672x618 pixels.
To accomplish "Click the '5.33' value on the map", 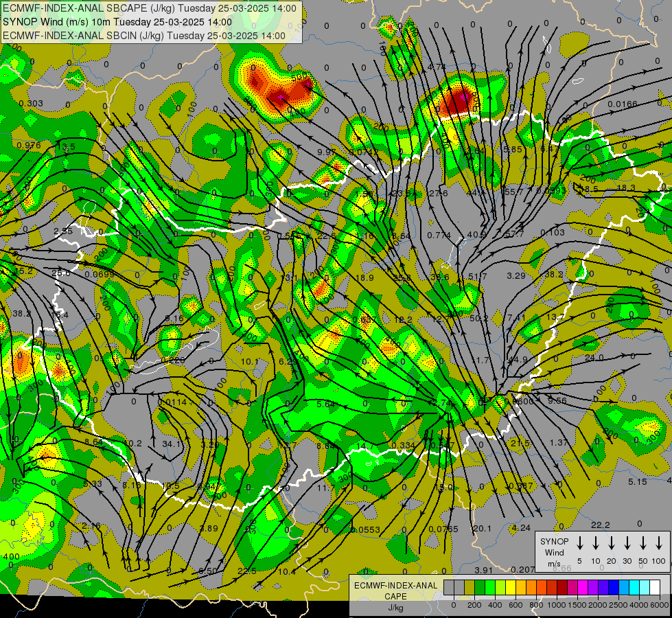I will coord(93,484).
